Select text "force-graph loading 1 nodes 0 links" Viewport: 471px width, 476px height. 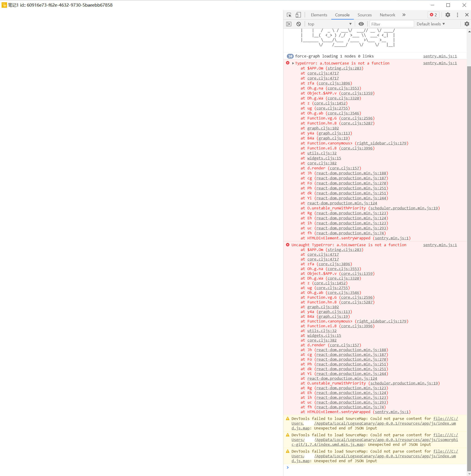[x=334, y=56]
